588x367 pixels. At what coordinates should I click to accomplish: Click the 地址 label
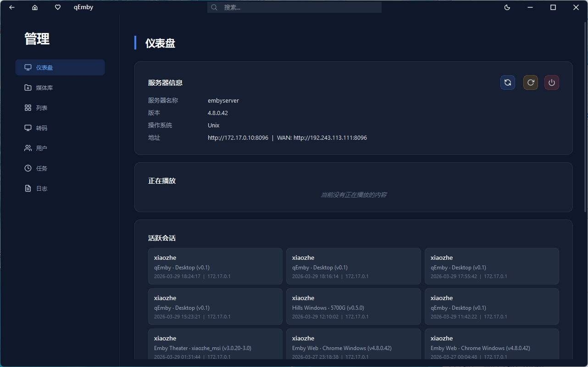(x=154, y=137)
